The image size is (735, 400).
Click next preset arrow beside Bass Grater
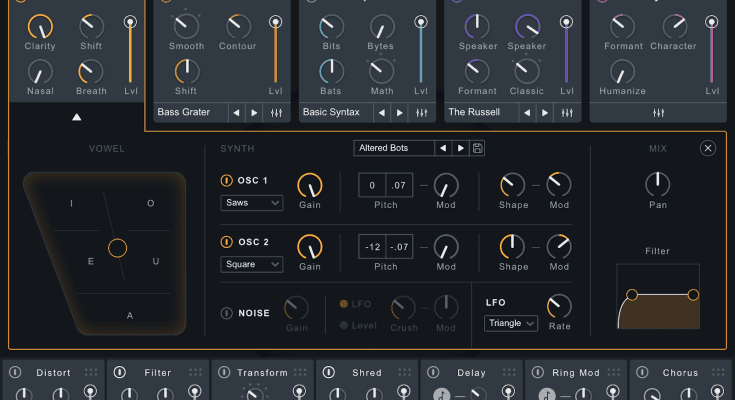pyautogui.click(x=254, y=112)
